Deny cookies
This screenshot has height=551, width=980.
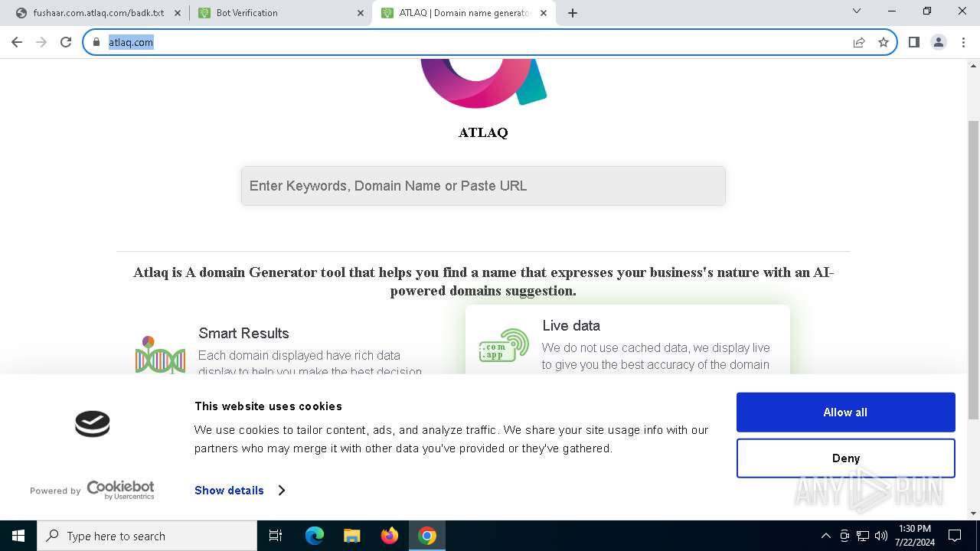click(x=846, y=458)
